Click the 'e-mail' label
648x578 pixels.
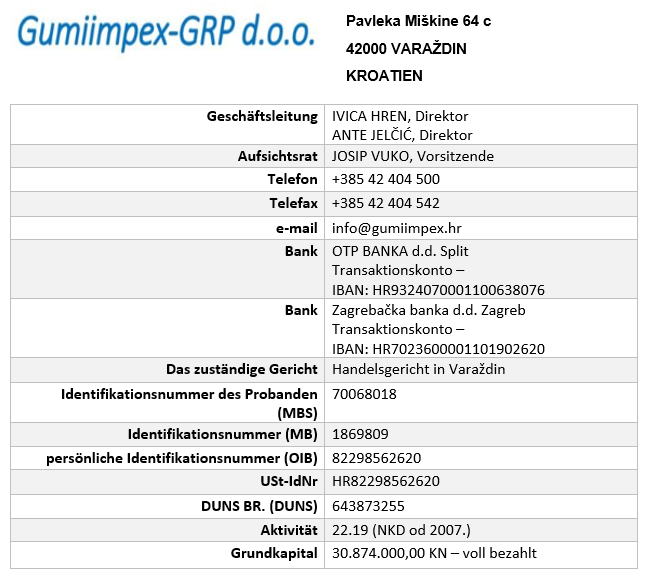point(297,228)
